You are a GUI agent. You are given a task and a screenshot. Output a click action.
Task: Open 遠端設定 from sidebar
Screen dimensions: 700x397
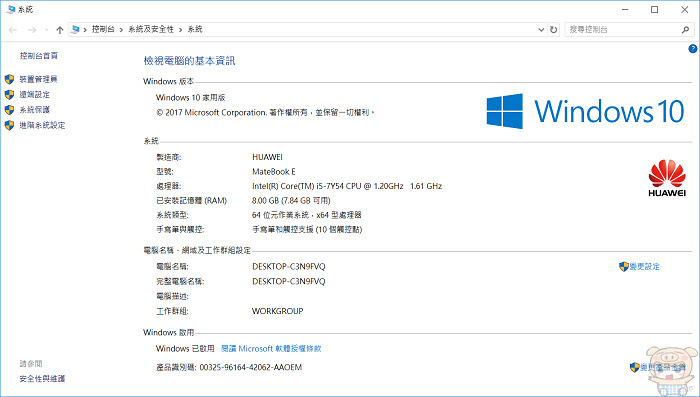(34, 95)
